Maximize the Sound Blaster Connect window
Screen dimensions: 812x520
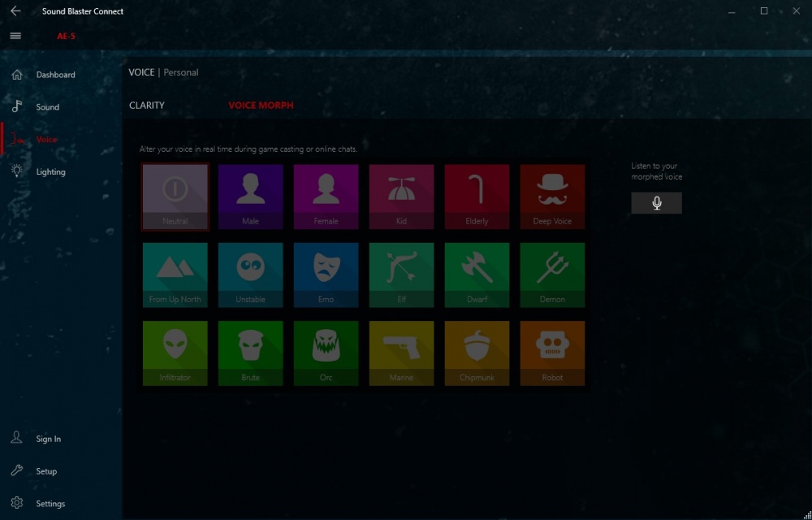tap(764, 11)
